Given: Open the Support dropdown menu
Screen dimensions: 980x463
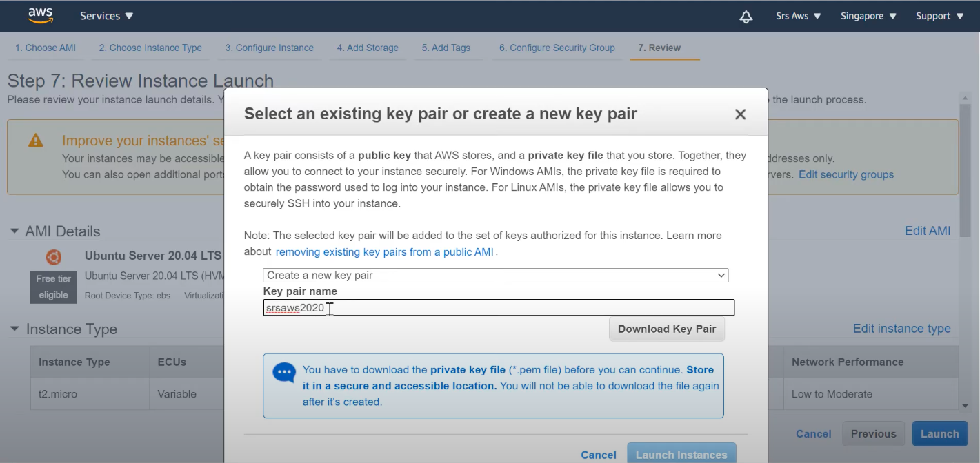Looking at the screenshot, I should click(x=939, y=16).
